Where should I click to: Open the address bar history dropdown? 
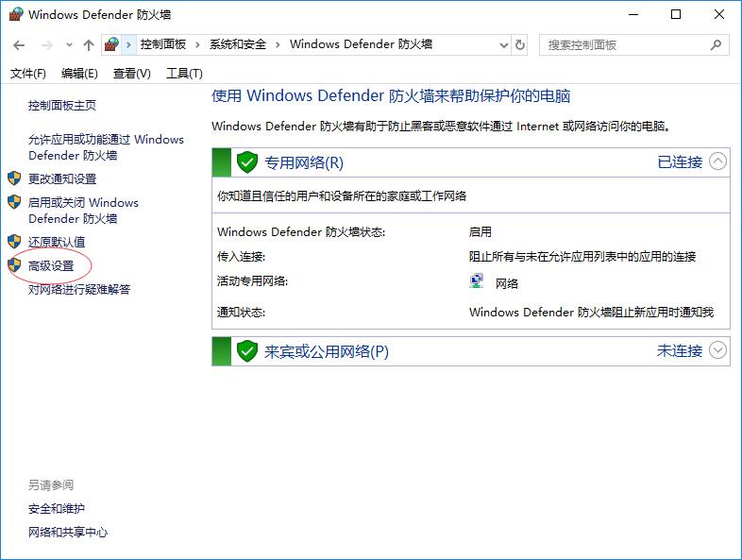click(x=501, y=44)
